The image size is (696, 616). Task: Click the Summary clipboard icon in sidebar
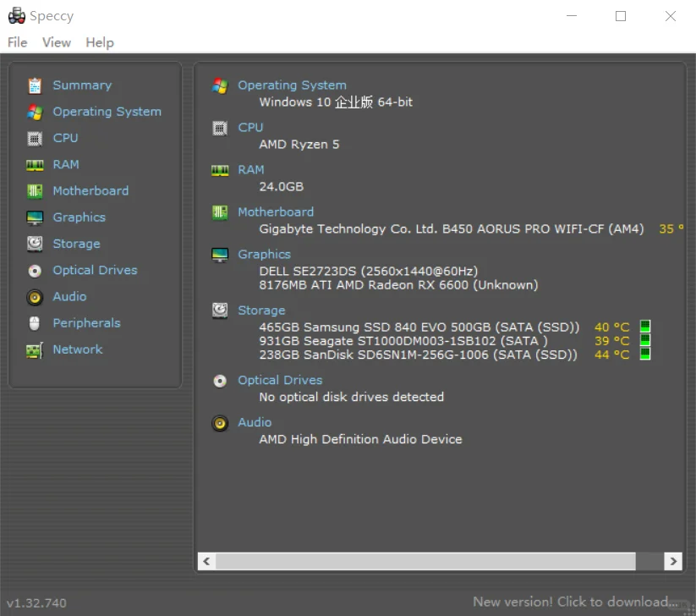point(35,85)
